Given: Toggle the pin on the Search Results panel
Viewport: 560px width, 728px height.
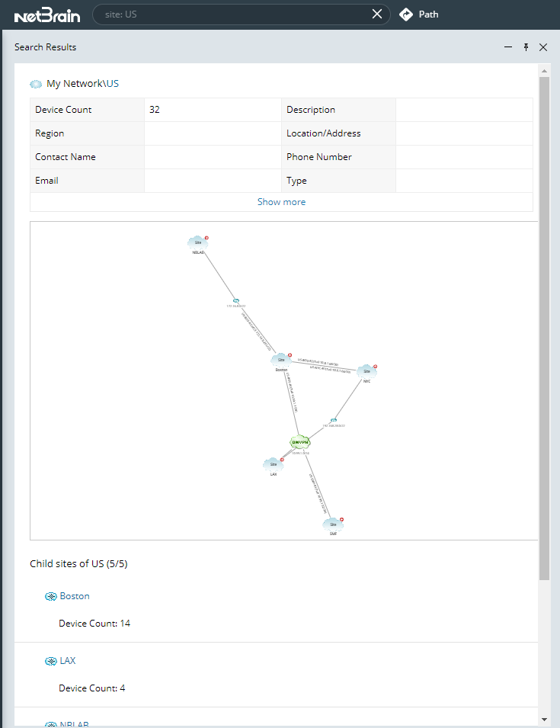Looking at the screenshot, I should pyautogui.click(x=526, y=47).
